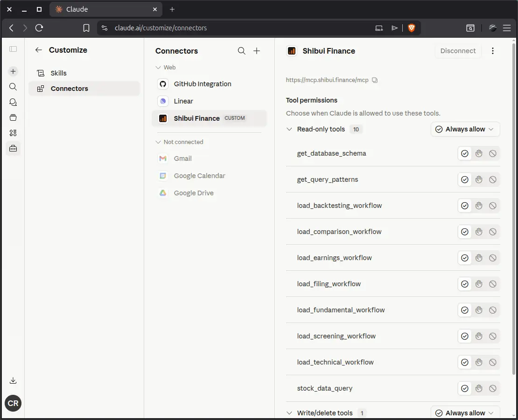Click the page vertical scrollbar
Image resolution: width=518 pixels, height=420 pixels.
[513, 208]
